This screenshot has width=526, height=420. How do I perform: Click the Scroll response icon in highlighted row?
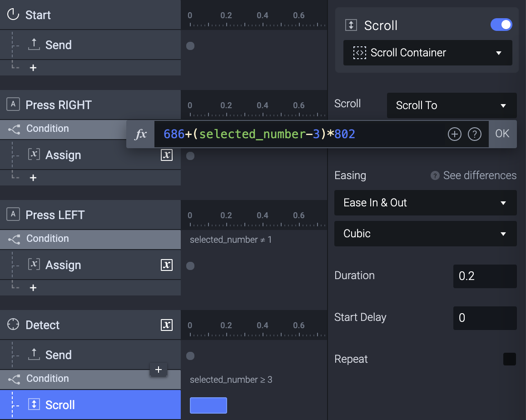click(x=34, y=404)
